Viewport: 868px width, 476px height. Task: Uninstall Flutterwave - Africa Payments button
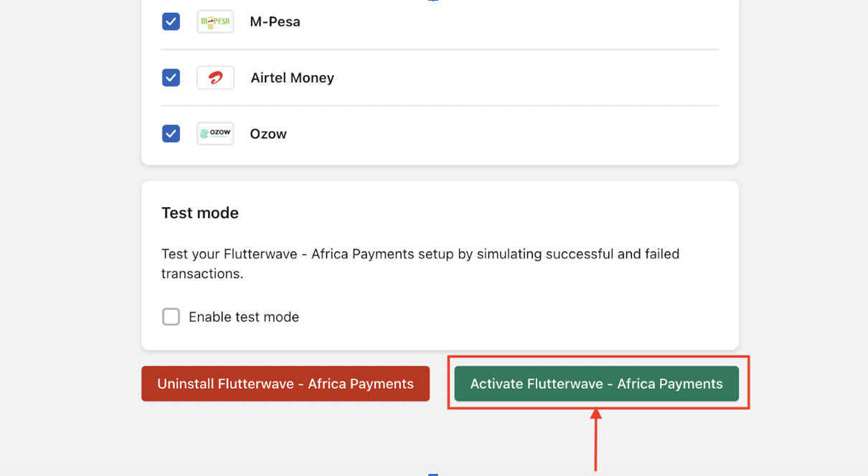coord(286,384)
